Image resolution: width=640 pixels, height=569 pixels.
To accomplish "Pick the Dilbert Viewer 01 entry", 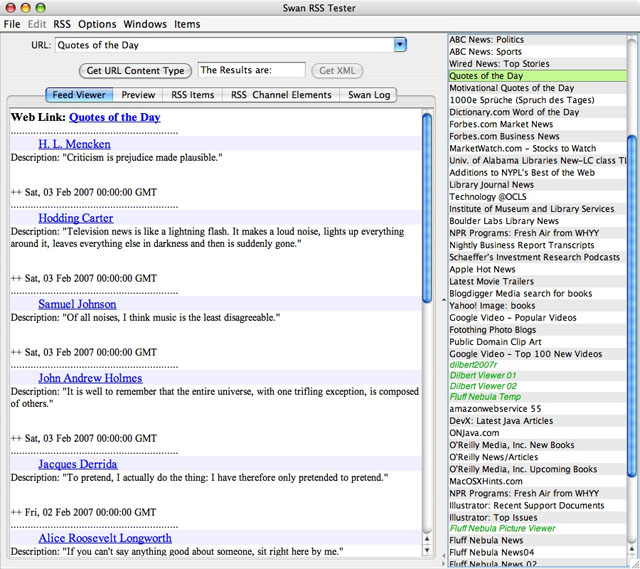I will tap(483, 374).
